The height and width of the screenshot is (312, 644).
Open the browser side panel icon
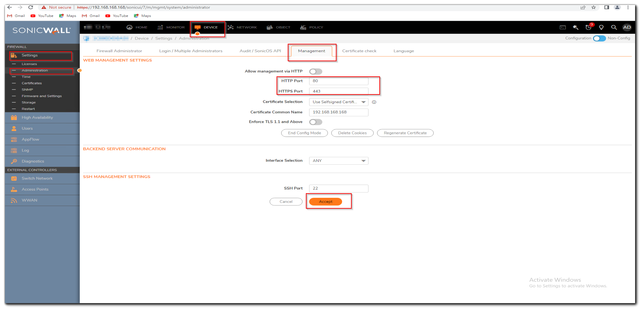tap(606, 7)
